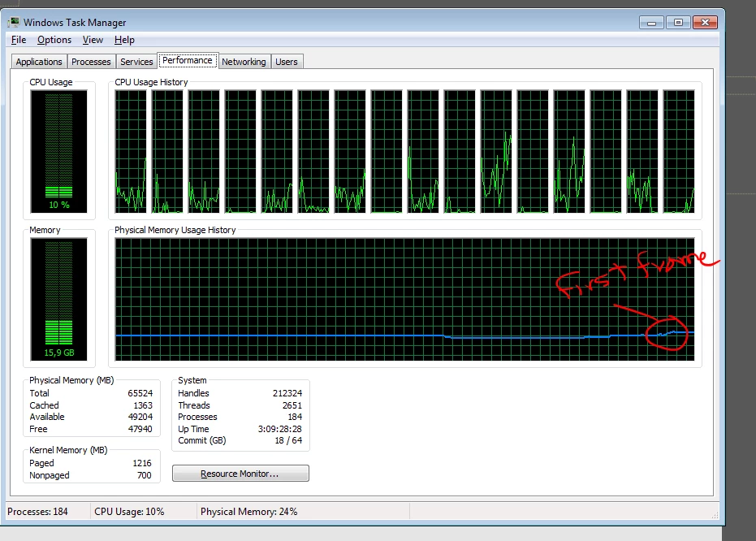
Task: Open the File menu
Action: point(19,40)
